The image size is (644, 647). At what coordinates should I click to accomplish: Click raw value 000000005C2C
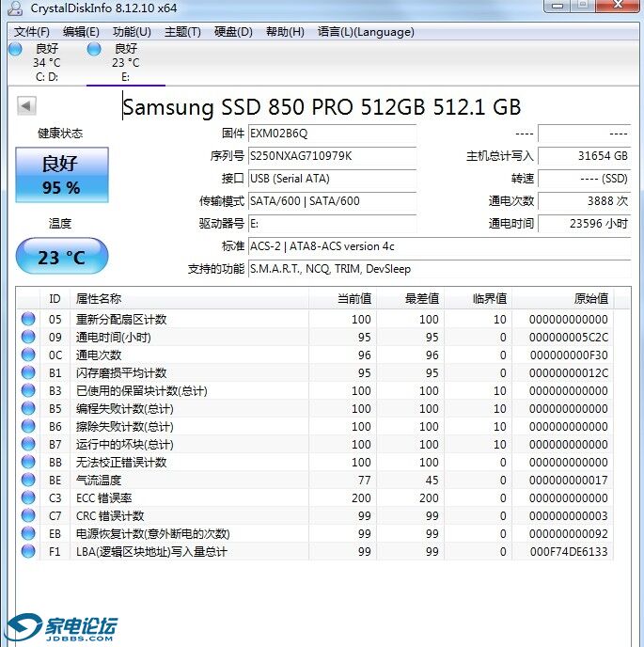click(569, 337)
